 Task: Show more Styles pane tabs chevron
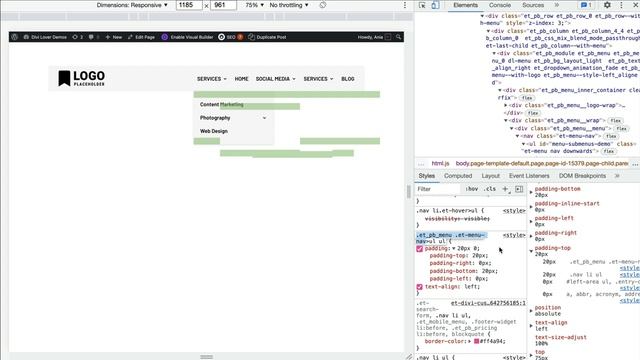617,176
